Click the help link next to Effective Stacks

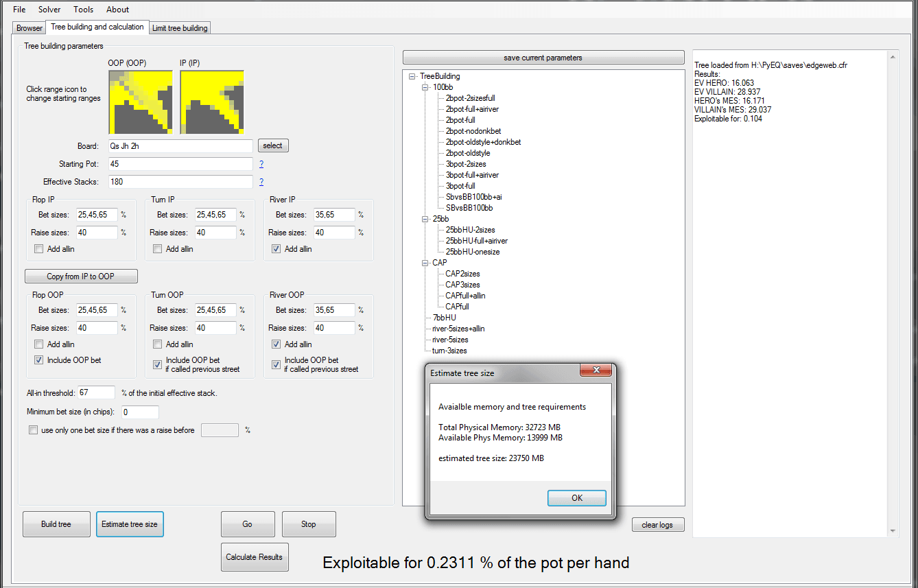[261, 182]
